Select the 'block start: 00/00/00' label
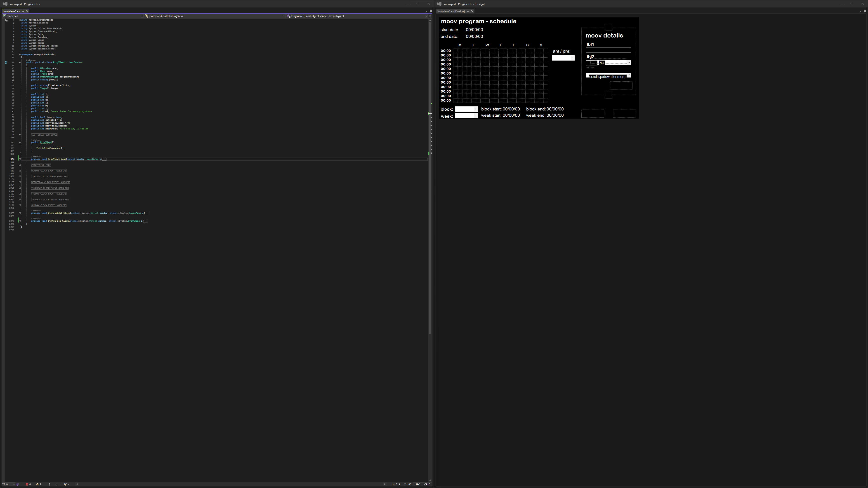This screenshot has width=868, height=488. (x=500, y=109)
